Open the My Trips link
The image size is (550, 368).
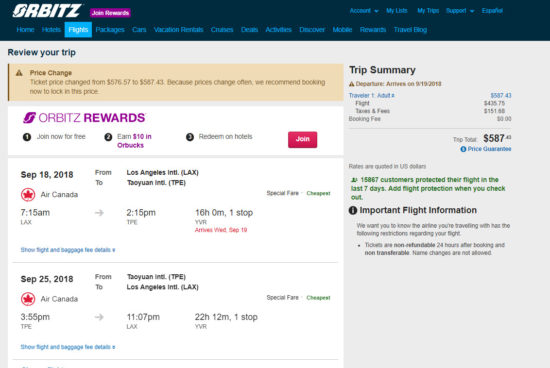click(x=428, y=11)
